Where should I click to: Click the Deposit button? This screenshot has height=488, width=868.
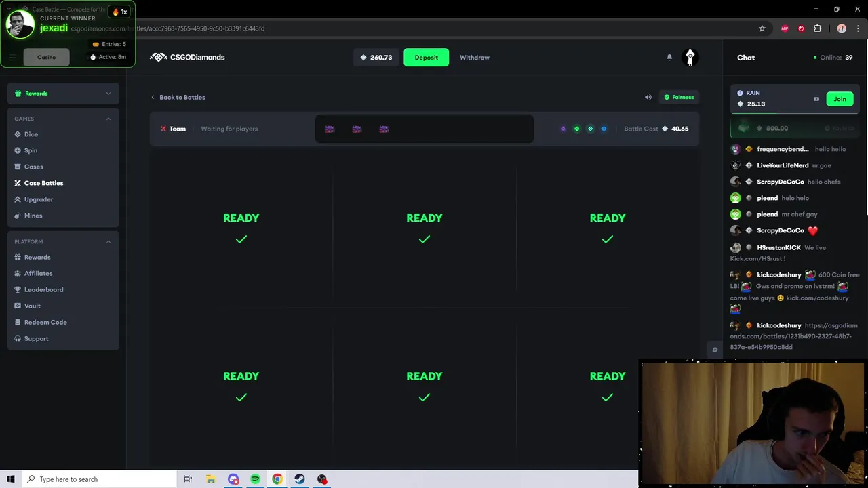click(426, 58)
